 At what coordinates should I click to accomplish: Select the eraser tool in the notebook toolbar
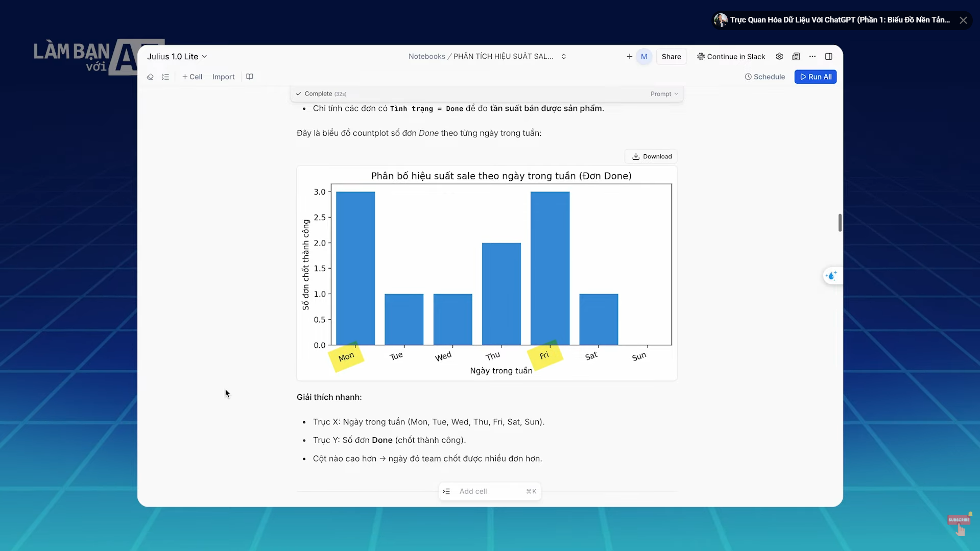click(x=150, y=77)
